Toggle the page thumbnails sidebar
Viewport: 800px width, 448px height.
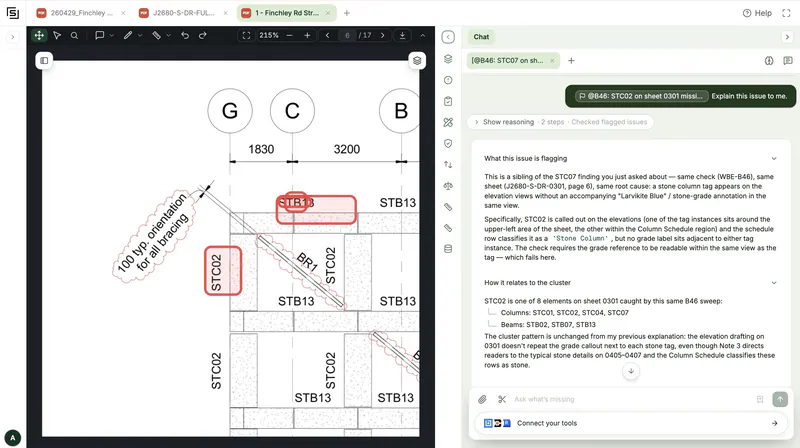tap(44, 61)
